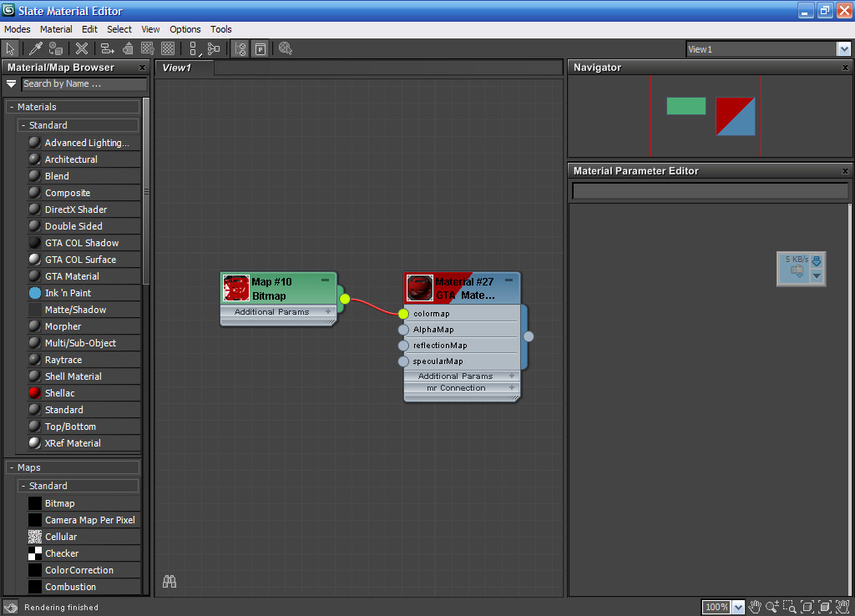The image size is (855, 616).
Task: Click Select by Material globe icon
Action: pyautogui.click(x=286, y=49)
